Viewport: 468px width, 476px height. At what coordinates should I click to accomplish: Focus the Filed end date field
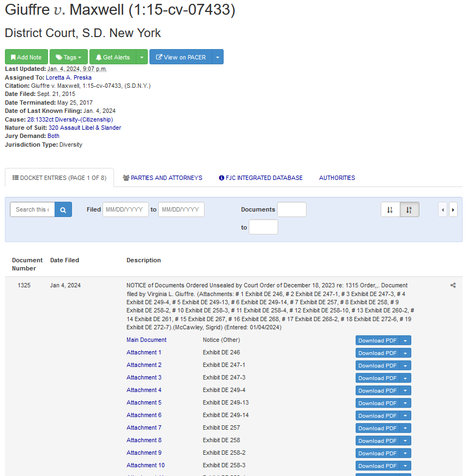pyautogui.click(x=181, y=209)
